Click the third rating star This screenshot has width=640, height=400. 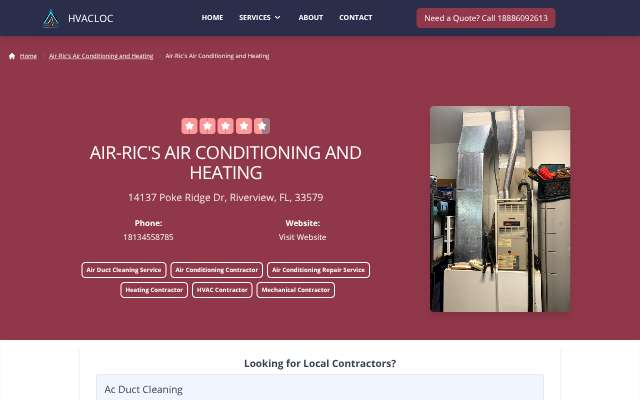(225, 126)
